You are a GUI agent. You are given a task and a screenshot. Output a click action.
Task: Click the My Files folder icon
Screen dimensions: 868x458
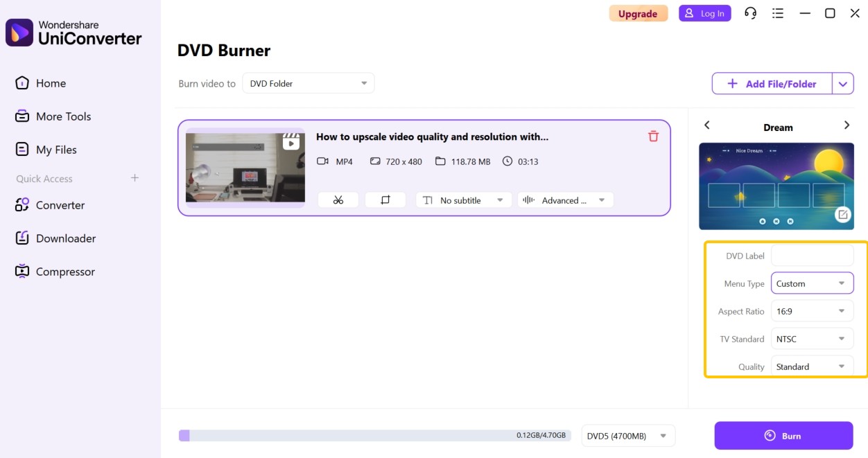pos(22,150)
